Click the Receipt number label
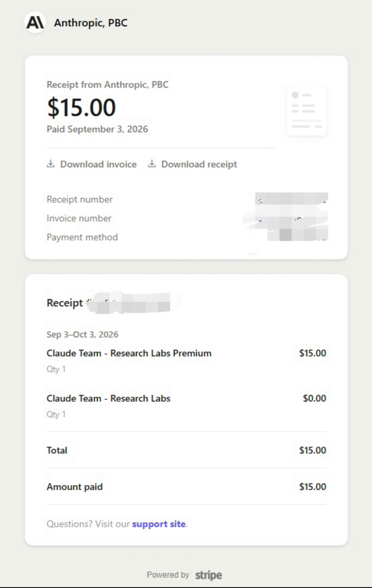372x588 pixels. click(x=80, y=199)
